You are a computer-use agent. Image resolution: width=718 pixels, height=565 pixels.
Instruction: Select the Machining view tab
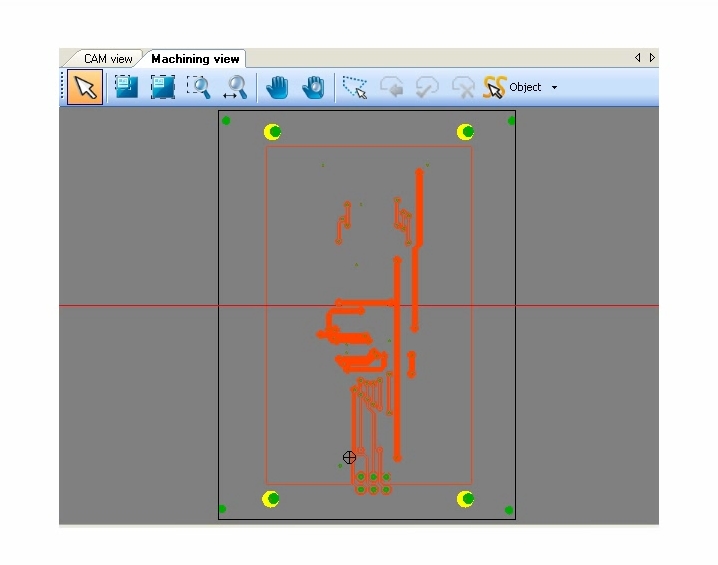(x=195, y=59)
